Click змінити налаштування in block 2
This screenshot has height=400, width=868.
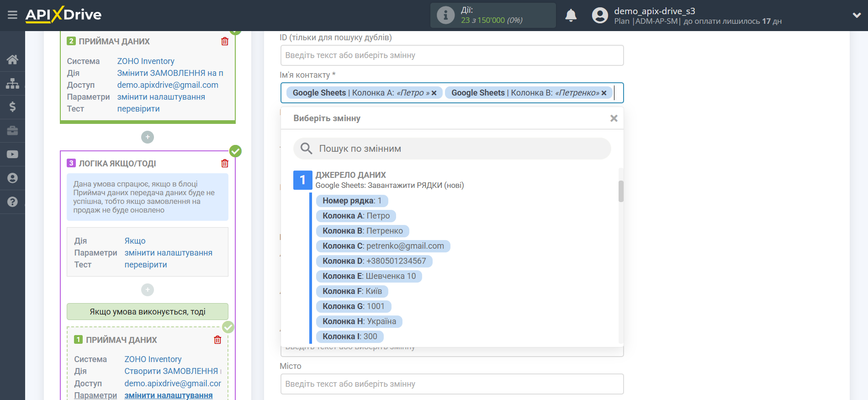[161, 97]
